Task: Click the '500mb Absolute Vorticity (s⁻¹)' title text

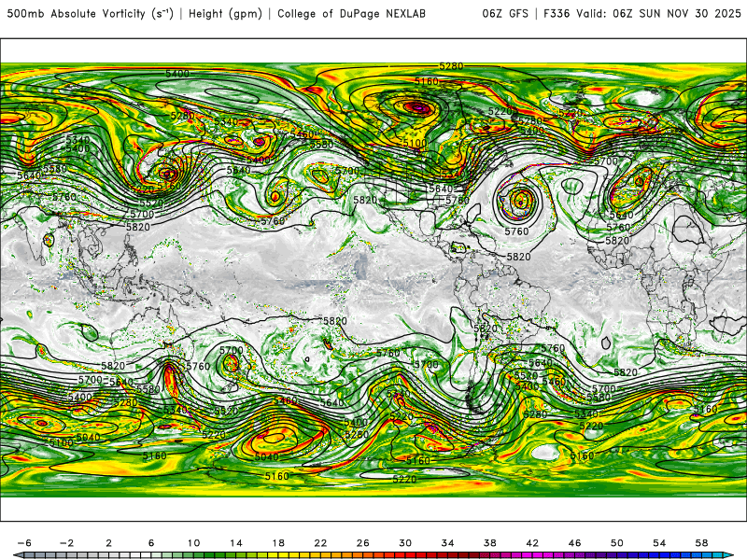Action: point(90,14)
